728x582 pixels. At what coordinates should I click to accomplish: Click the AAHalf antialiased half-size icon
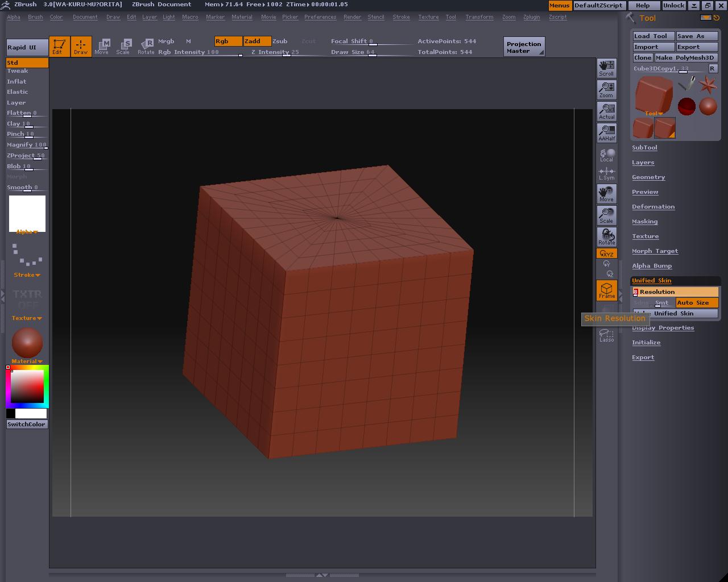[x=606, y=133]
